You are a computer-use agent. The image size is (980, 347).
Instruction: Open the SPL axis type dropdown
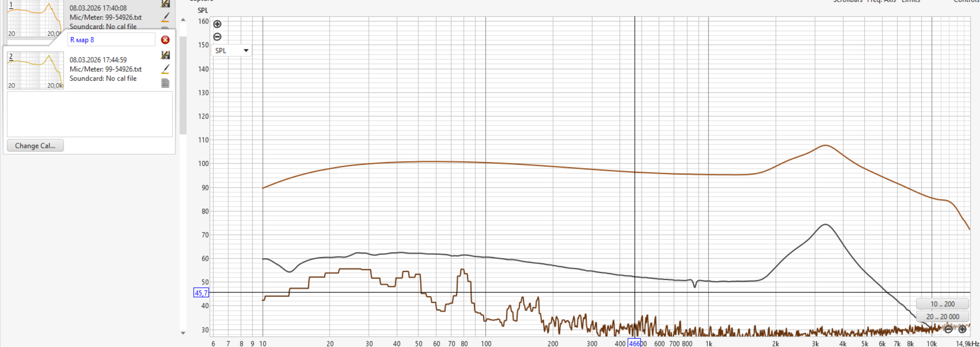tap(231, 50)
